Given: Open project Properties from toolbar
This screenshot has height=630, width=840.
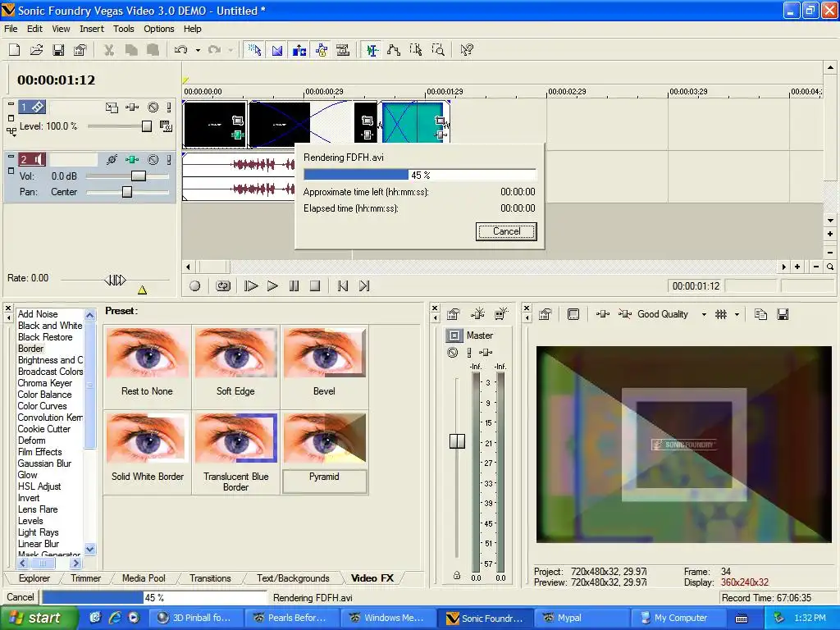Looking at the screenshot, I should (x=80, y=50).
